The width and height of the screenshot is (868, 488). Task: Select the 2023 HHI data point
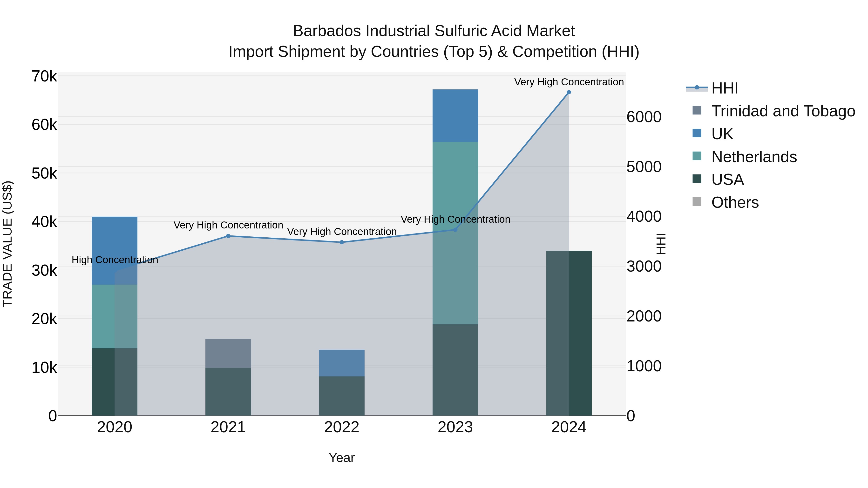pyautogui.click(x=455, y=230)
